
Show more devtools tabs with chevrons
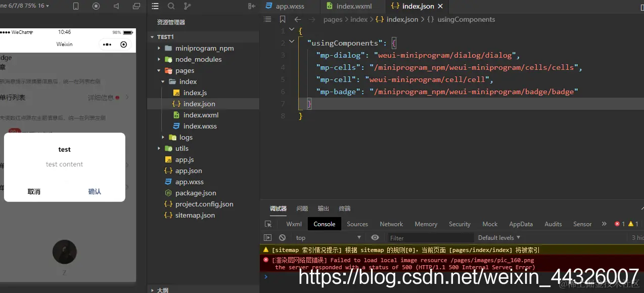tap(604, 224)
